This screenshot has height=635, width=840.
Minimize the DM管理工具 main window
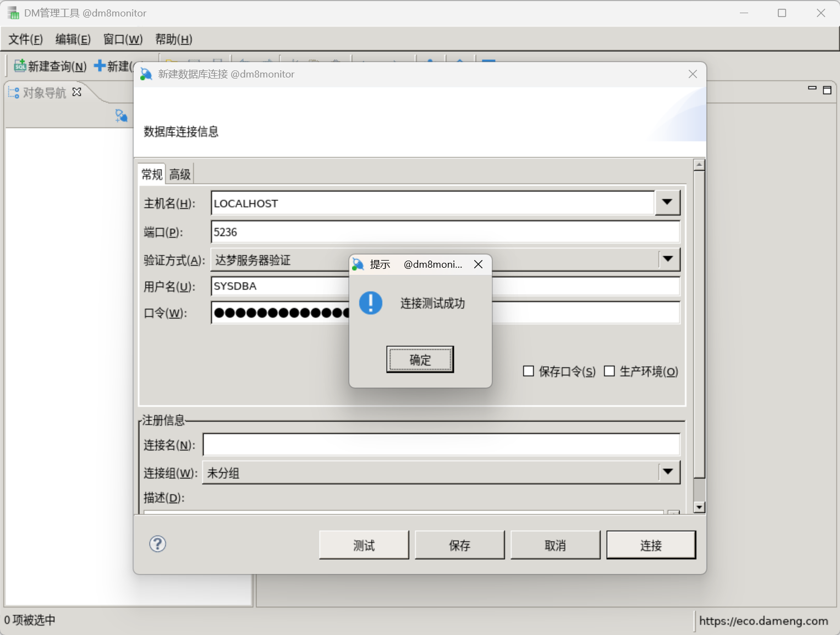coord(744,13)
